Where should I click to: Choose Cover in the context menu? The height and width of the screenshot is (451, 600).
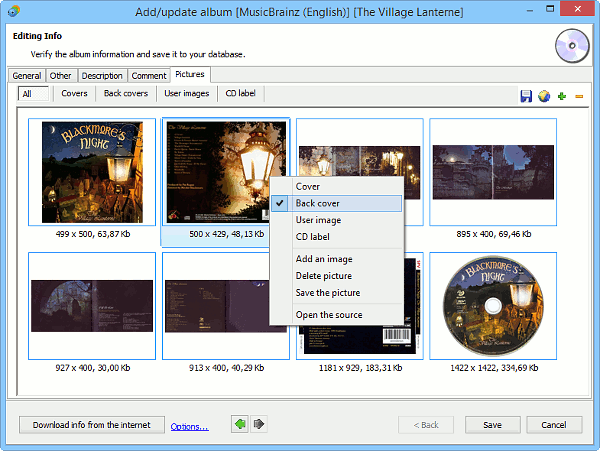337,187
